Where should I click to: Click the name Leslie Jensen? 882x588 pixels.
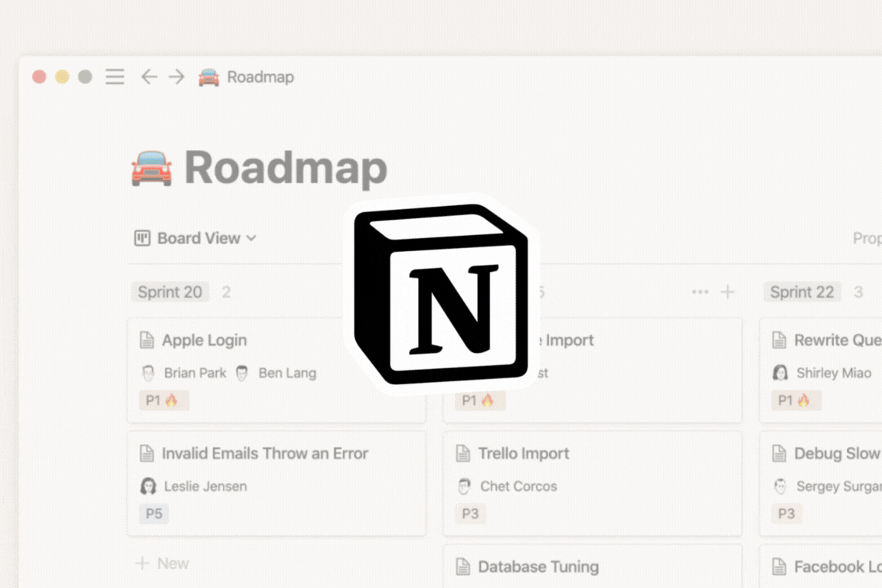click(205, 486)
